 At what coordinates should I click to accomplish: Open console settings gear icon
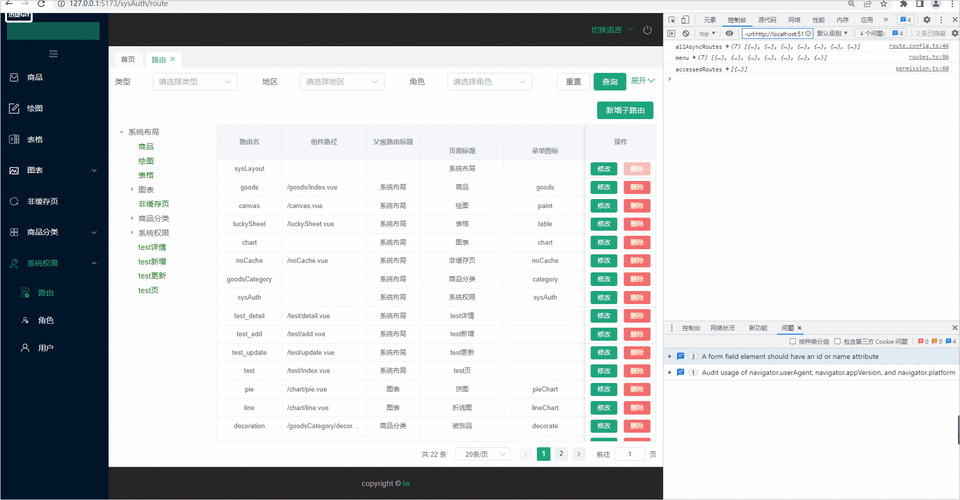tap(955, 34)
